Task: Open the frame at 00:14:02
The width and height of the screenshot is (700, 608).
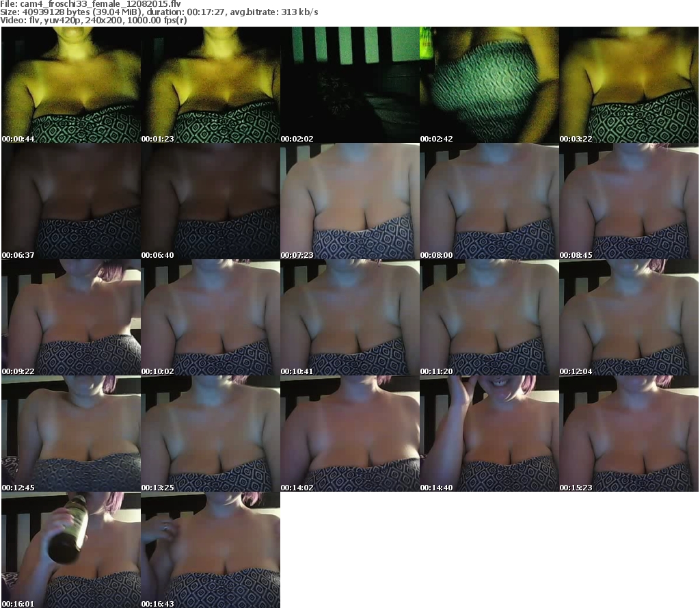Action: 350,434
